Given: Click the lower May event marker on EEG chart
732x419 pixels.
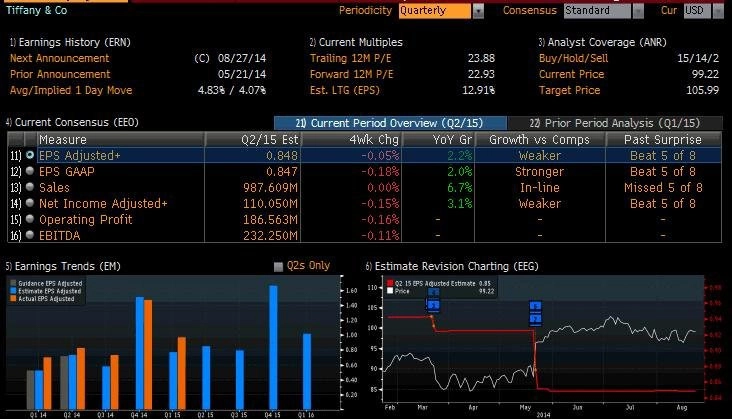Looking at the screenshot, I should pyautogui.click(x=535, y=319).
